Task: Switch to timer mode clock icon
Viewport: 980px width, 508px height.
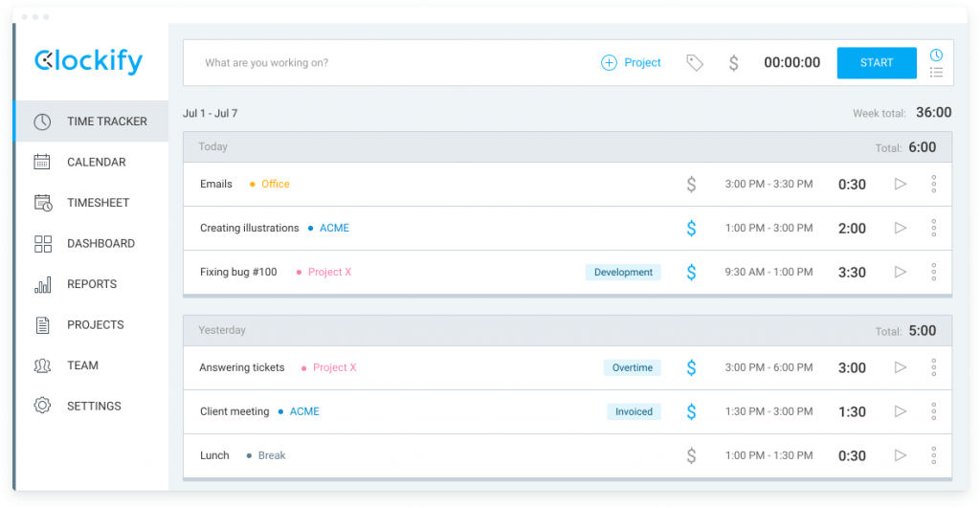Action: [x=936, y=55]
